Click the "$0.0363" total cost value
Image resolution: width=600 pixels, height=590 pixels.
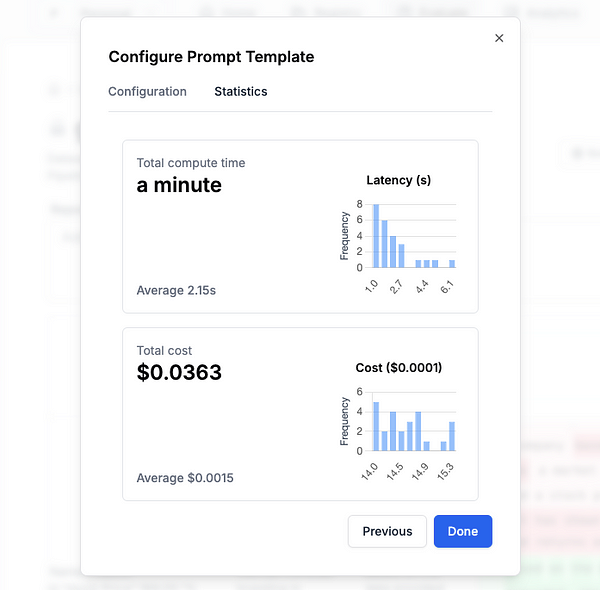[x=179, y=372]
